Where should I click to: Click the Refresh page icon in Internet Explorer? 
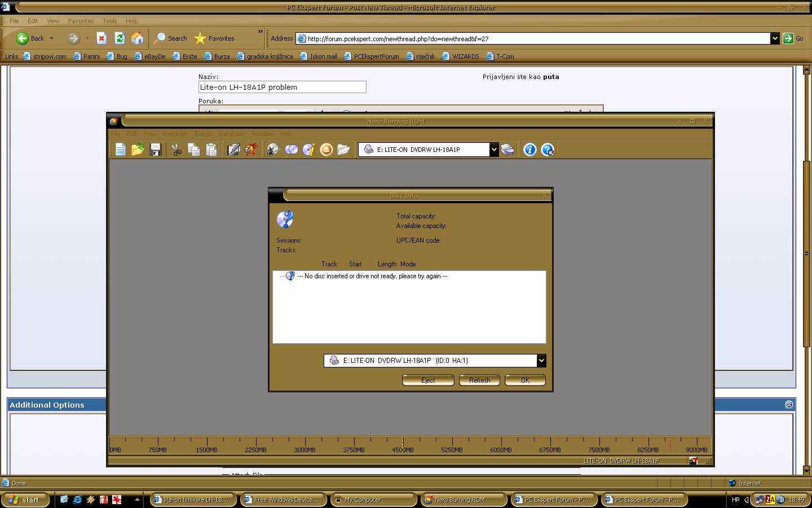click(x=120, y=38)
